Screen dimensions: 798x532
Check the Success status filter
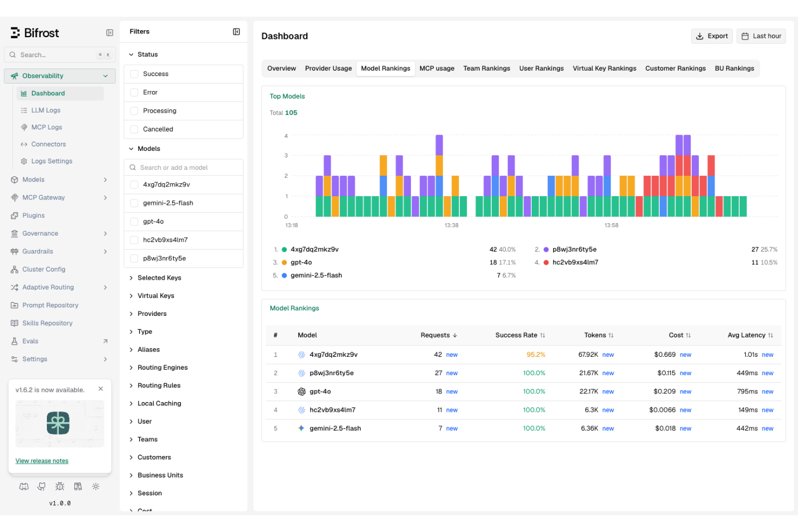[x=134, y=74]
